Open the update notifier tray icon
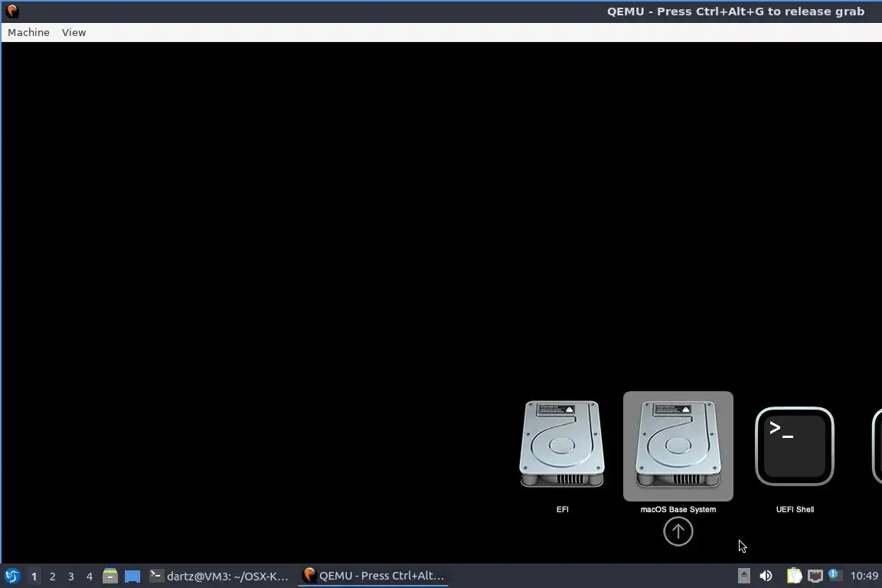The image size is (882, 588). pyautogui.click(x=835, y=575)
